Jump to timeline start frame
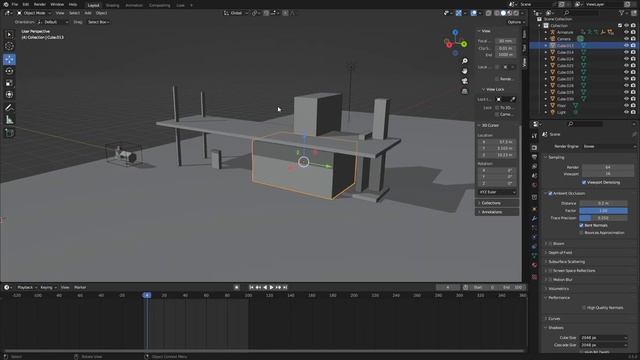 pyautogui.click(x=251, y=287)
